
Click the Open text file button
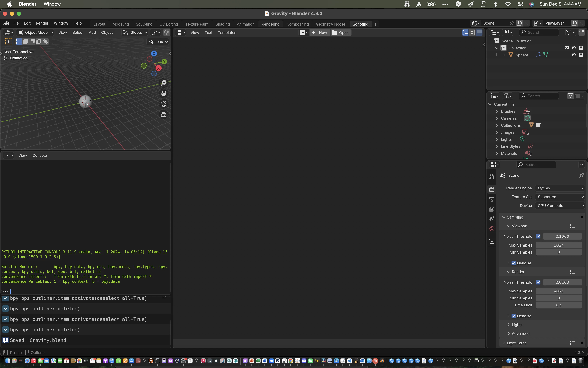click(341, 33)
